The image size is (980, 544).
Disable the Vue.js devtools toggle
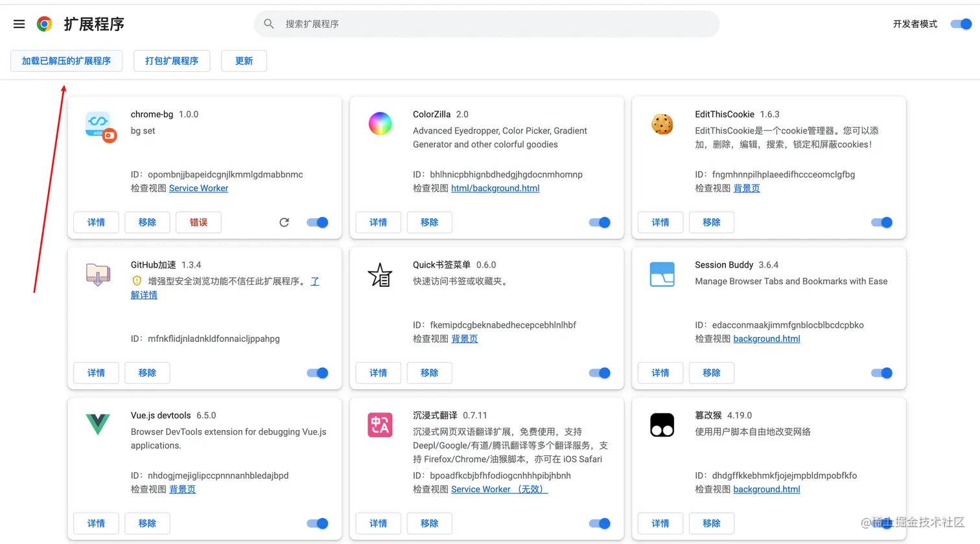pos(318,523)
